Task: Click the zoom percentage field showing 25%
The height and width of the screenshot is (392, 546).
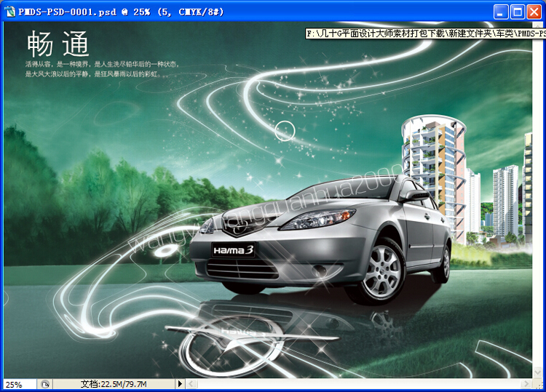Action: pos(20,384)
